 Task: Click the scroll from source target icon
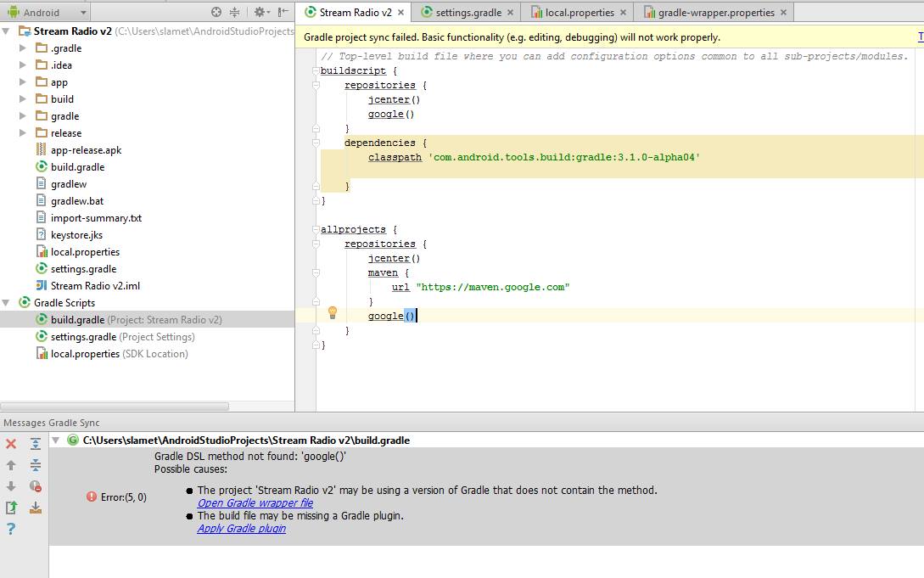216,12
